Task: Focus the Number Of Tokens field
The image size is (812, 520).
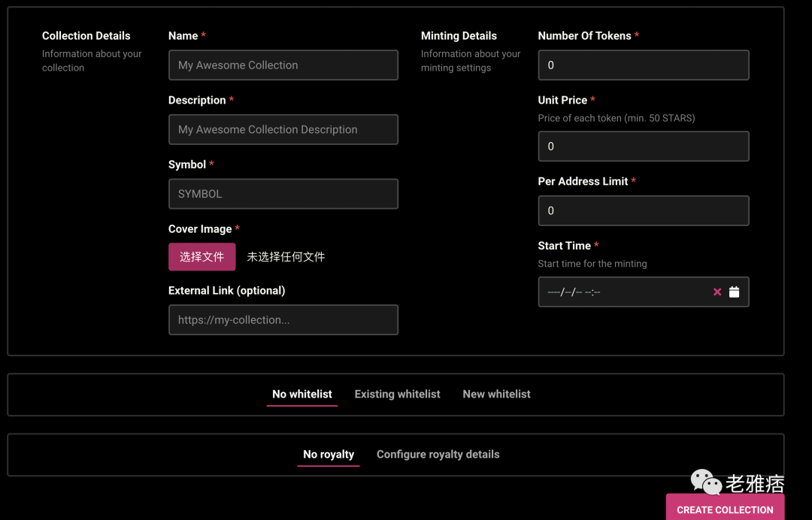Action: click(x=643, y=65)
